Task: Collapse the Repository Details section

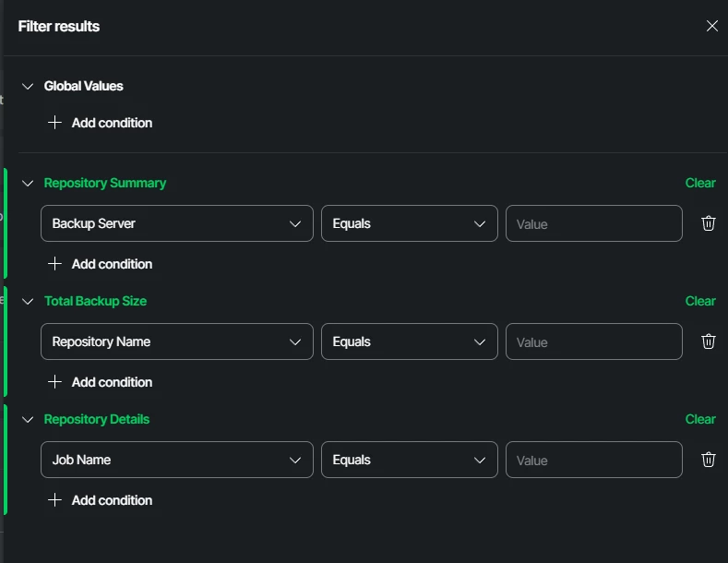Action: click(28, 419)
